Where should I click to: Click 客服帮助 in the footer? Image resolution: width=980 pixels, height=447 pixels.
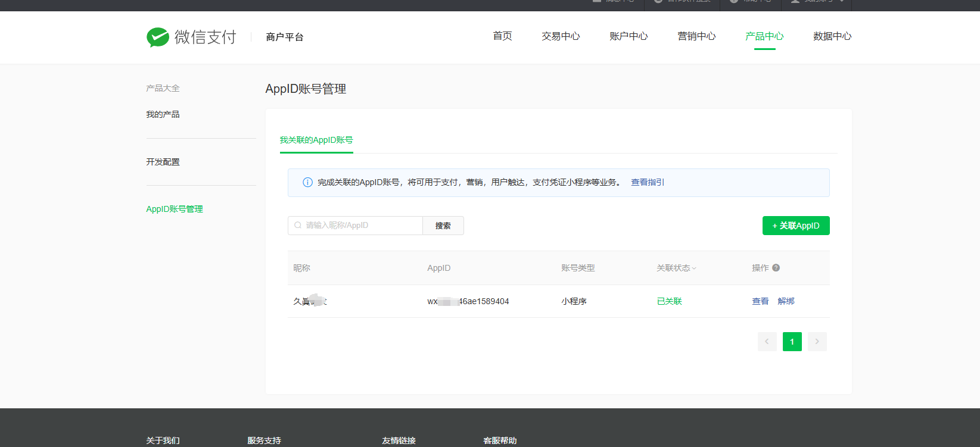click(500, 440)
